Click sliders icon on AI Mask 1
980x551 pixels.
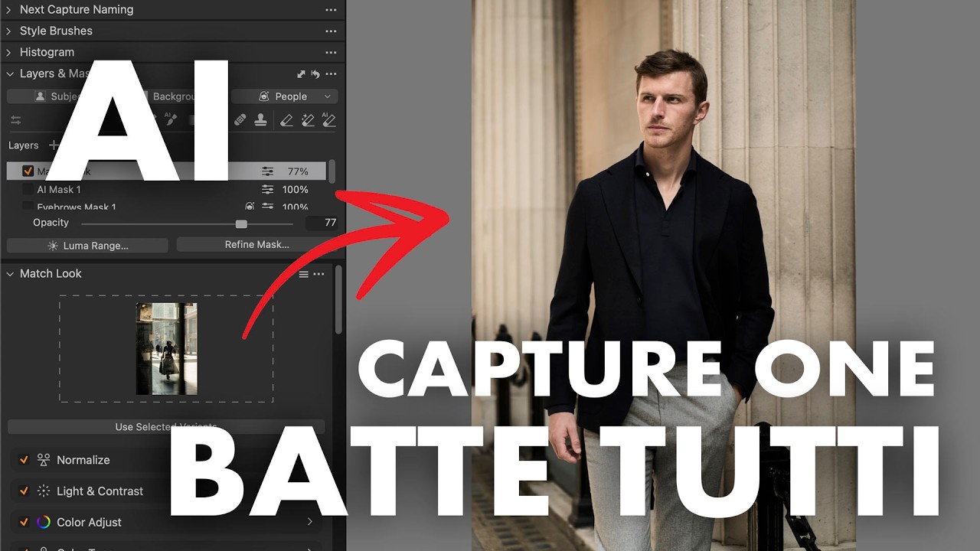click(267, 190)
